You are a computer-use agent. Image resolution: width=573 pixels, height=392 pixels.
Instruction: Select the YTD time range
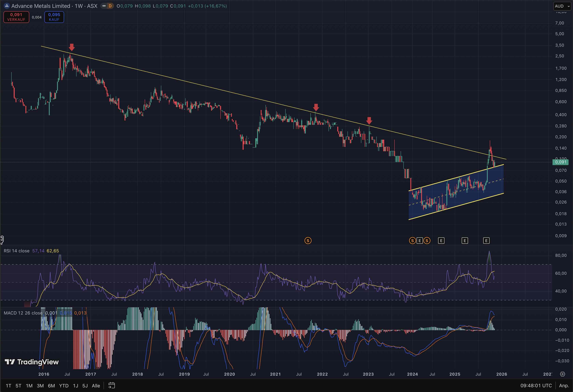click(64, 386)
